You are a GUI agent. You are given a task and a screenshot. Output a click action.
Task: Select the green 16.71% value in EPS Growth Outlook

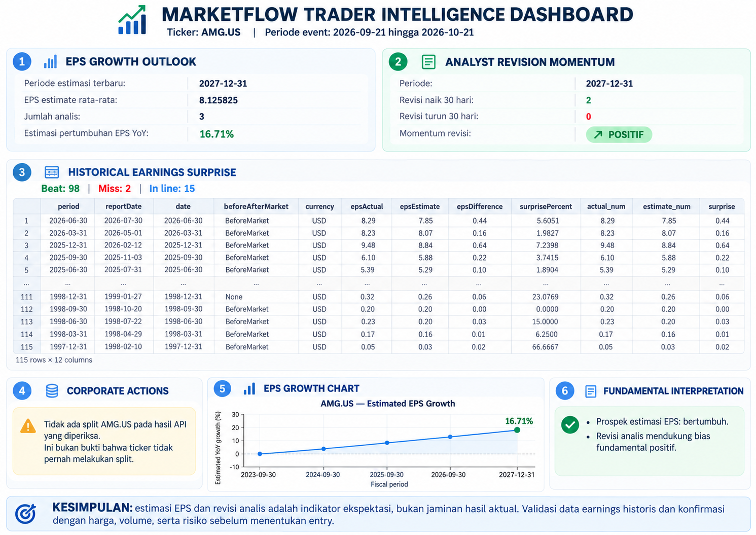pyautogui.click(x=217, y=134)
